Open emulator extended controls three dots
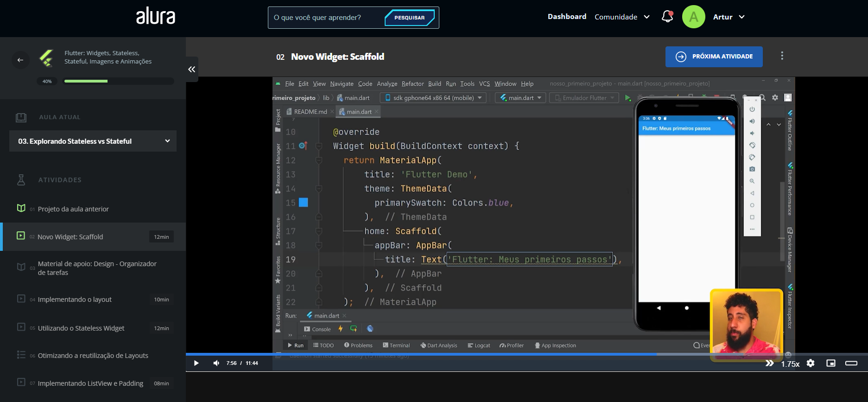This screenshot has height=402, width=868. coord(752,229)
